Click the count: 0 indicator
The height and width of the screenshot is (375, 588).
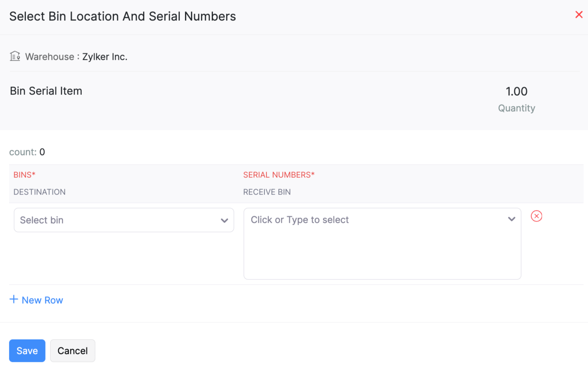27,152
